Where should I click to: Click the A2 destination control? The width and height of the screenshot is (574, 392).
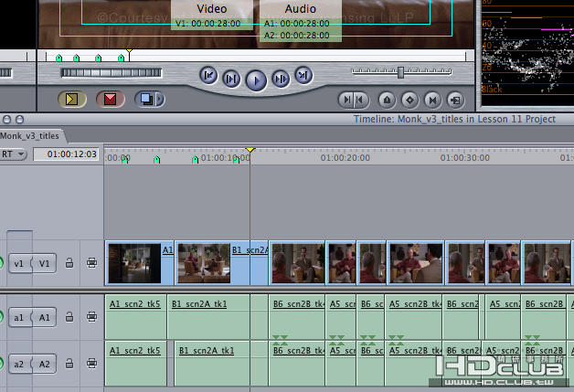[x=44, y=364]
